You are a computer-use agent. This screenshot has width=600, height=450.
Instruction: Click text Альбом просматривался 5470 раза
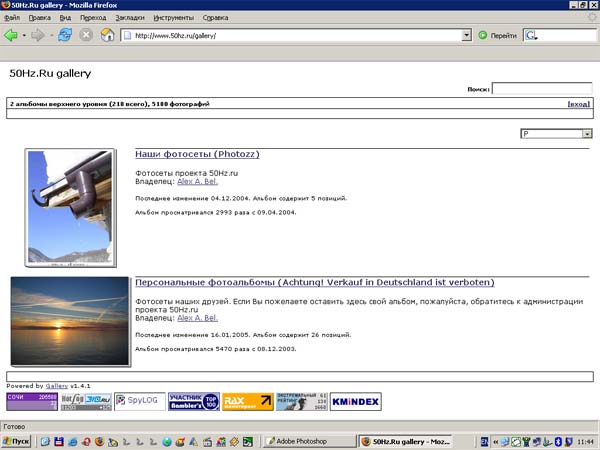click(193, 349)
